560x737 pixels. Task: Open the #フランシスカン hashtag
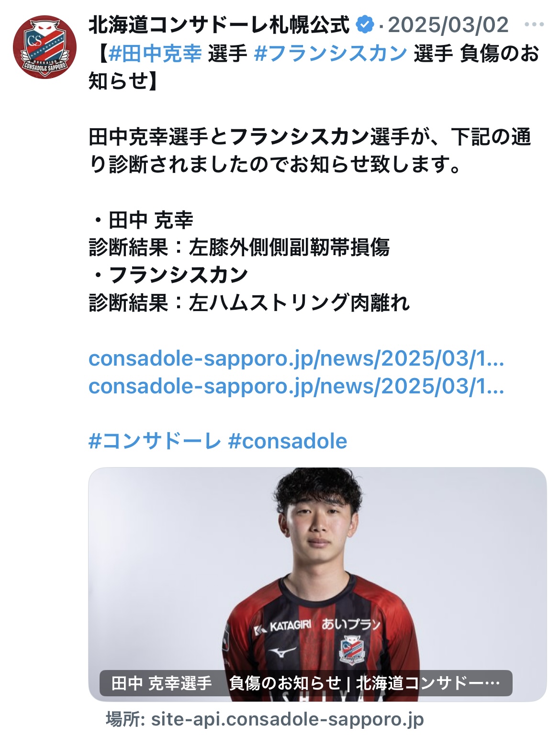[x=331, y=53]
